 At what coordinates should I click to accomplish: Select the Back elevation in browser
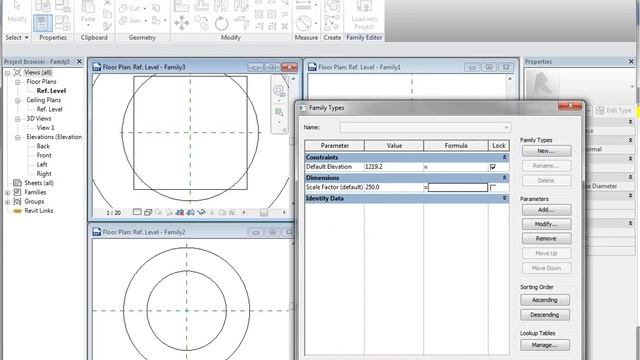43,146
